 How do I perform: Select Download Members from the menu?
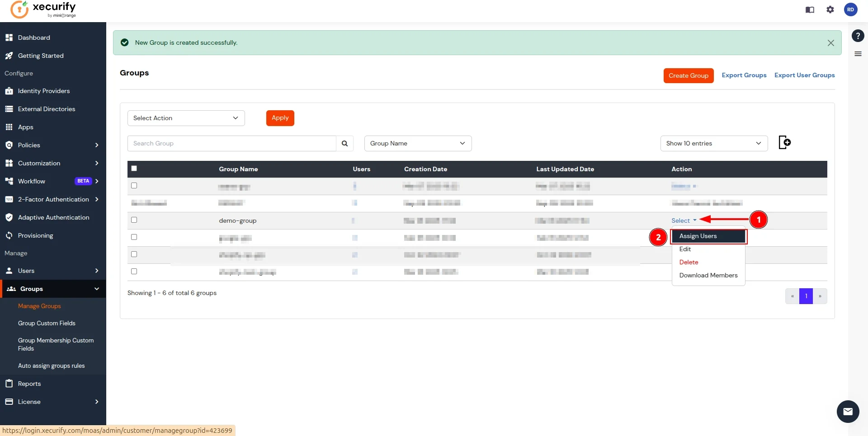pyautogui.click(x=708, y=275)
